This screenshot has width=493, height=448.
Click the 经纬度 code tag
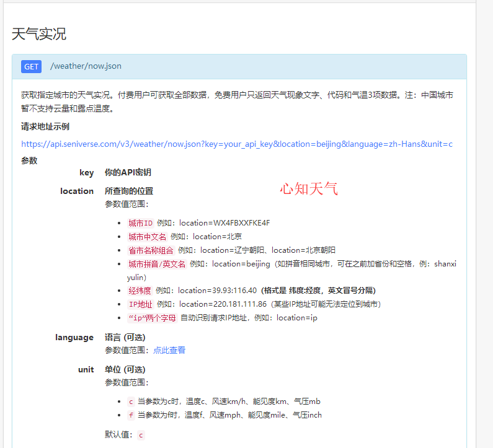click(140, 291)
